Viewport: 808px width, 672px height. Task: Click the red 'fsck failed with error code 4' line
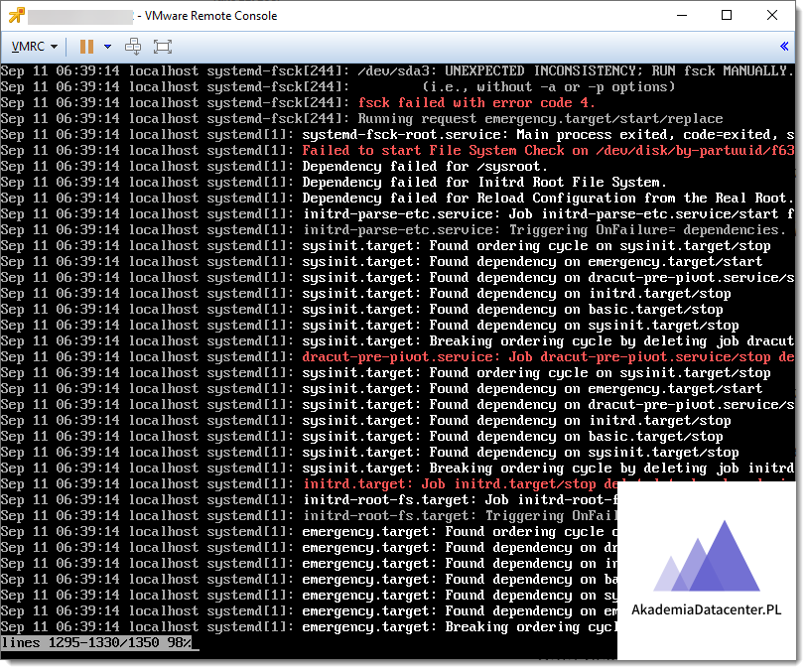(476, 103)
